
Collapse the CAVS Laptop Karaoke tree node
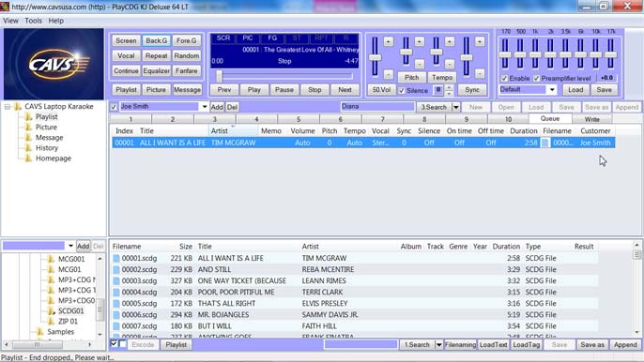(8, 107)
